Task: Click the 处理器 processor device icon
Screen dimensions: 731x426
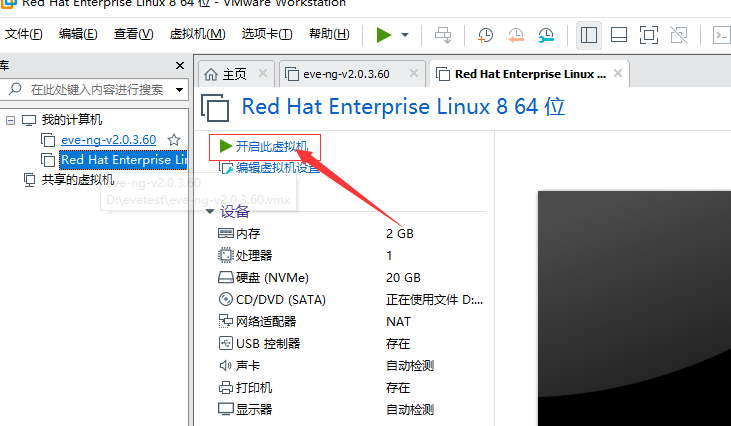Action: coord(226,255)
